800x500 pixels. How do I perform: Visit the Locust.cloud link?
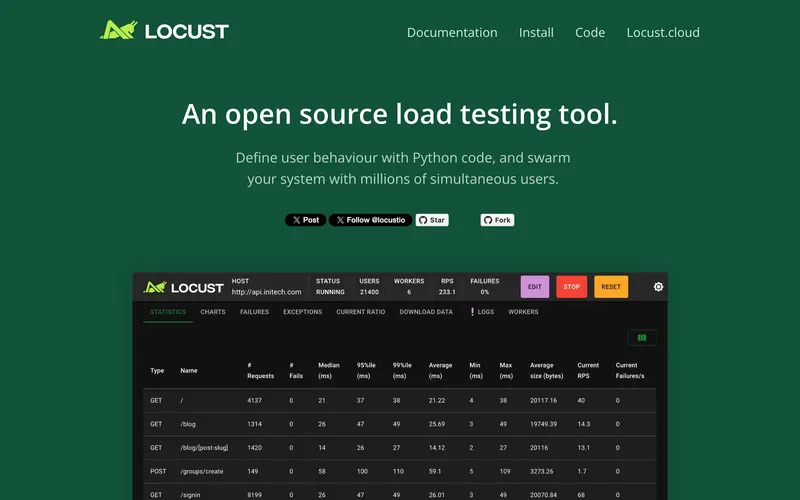663,32
